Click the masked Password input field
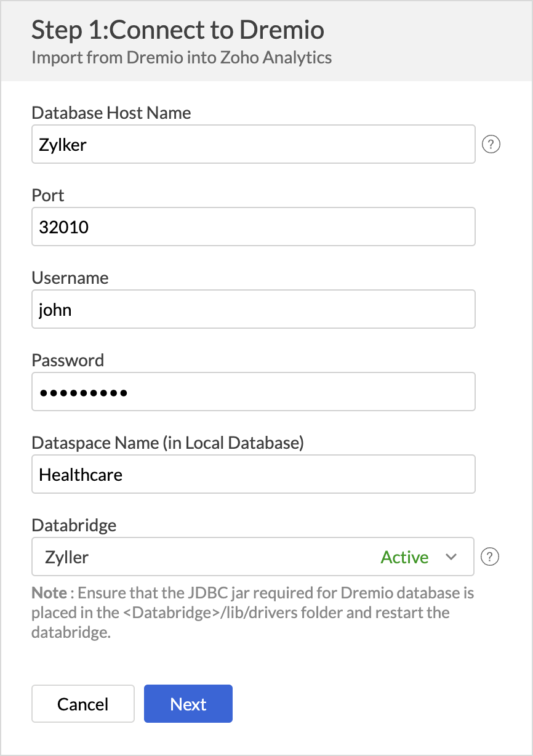 coord(253,392)
